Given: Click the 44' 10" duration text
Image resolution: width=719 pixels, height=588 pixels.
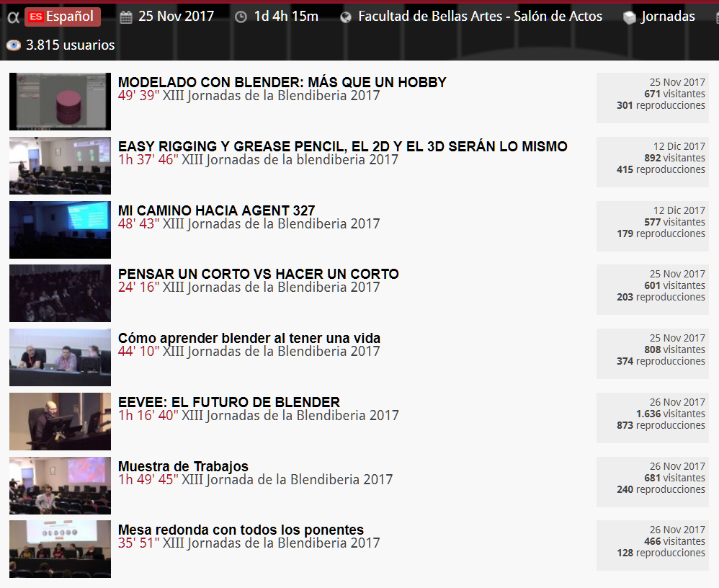Looking at the screenshot, I should pos(138,352).
